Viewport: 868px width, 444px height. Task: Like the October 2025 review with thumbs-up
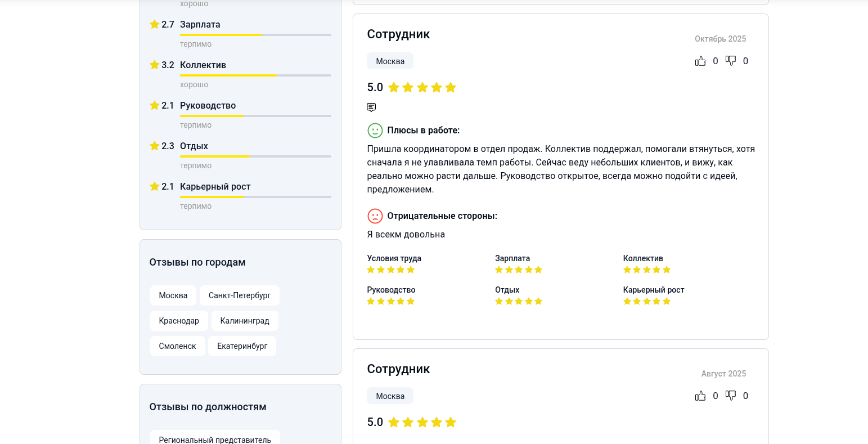point(700,61)
